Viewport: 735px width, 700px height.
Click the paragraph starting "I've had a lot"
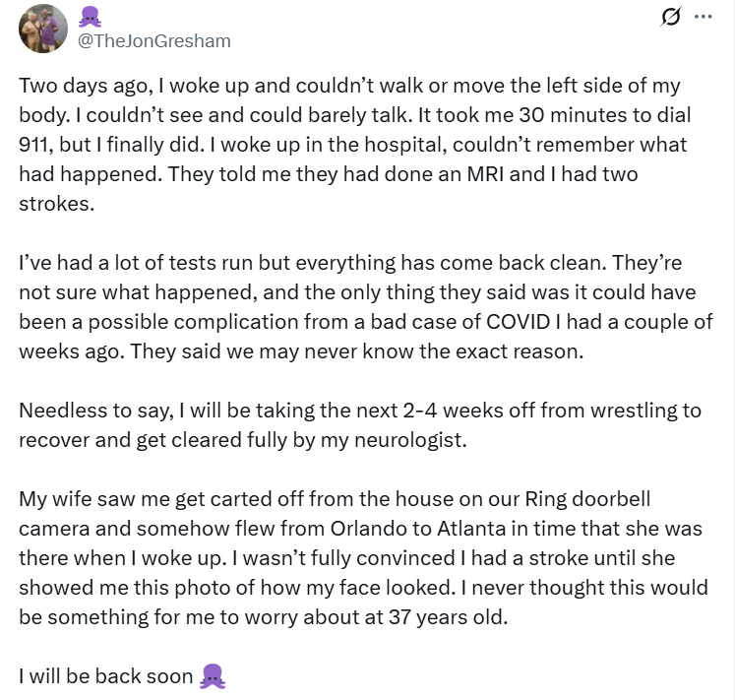[x=364, y=307]
